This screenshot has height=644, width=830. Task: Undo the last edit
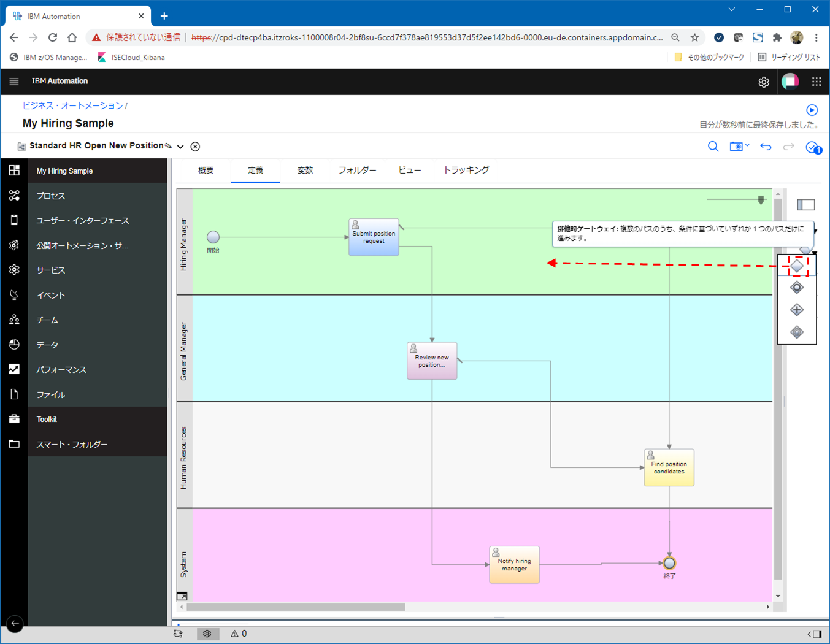pyautogui.click(x=766, y=147)
